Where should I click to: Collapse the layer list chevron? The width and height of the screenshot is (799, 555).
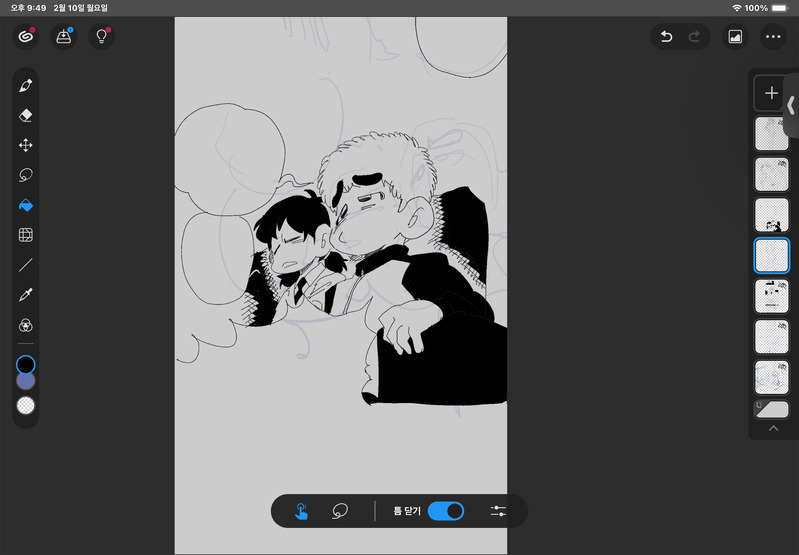pos(773,429)
